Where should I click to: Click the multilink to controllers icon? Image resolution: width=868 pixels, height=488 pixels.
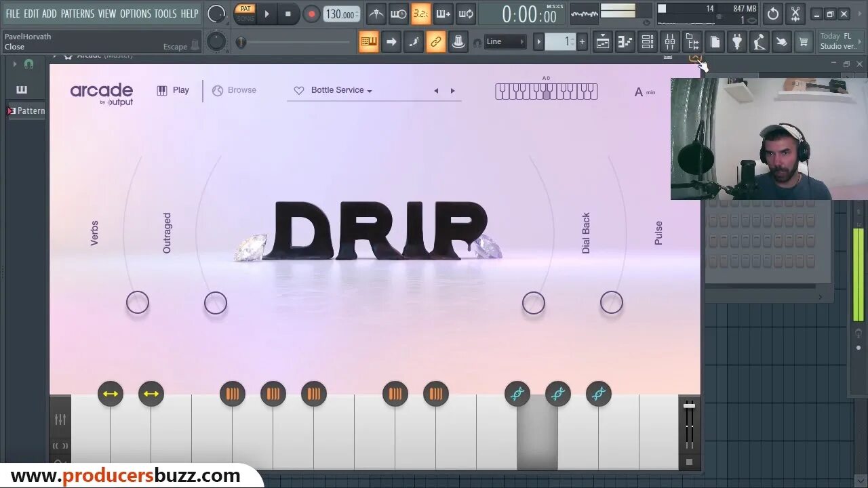[458, 42]
